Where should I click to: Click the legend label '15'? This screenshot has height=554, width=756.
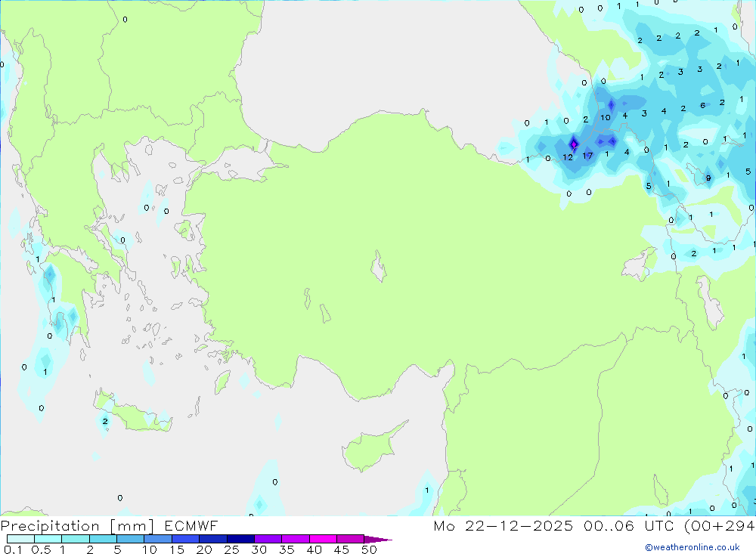[177, 549]
